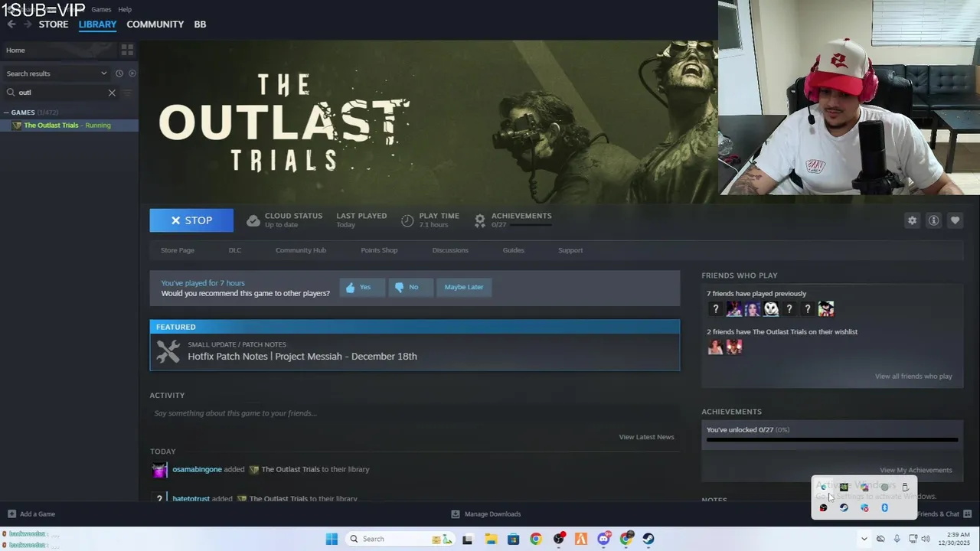980x551 pixels.
Task: Click the Edge icon in tray overflow
Action: pyautogui.click(x=823, y=487)
